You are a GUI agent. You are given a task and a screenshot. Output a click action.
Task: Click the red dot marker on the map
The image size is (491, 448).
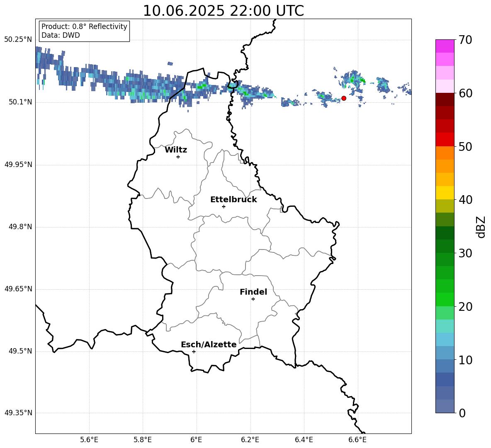pyautogui.click(x=344, y=98)
